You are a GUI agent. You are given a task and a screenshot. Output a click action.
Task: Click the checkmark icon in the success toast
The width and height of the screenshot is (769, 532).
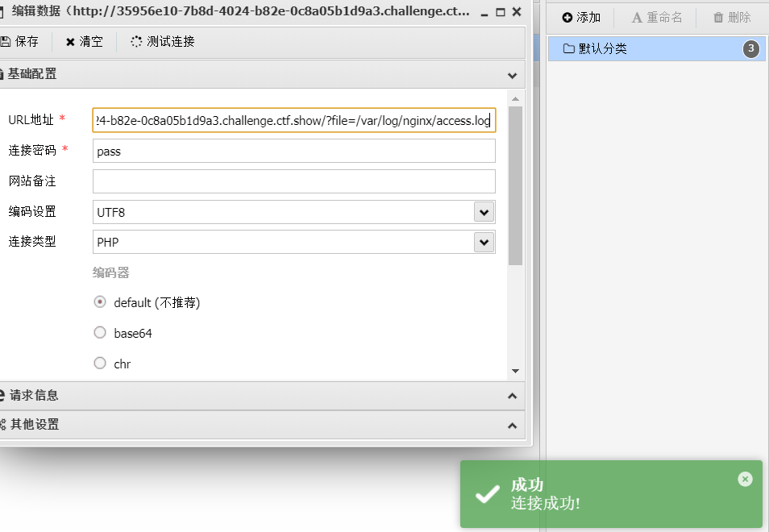[488, 494]
